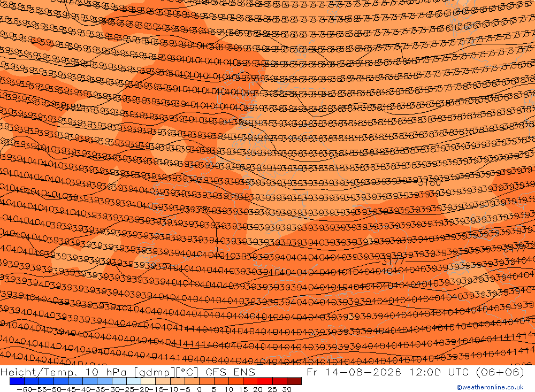The image size is (535, 392).
Task: Pick the red swatch between 20 and 25
Action: coord(265,381)
